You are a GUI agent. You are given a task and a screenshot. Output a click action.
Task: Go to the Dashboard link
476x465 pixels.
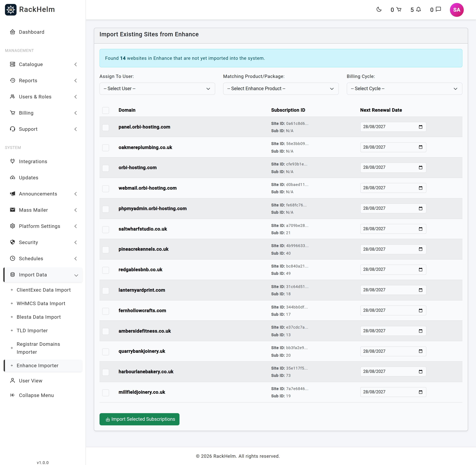coord(32,32)
